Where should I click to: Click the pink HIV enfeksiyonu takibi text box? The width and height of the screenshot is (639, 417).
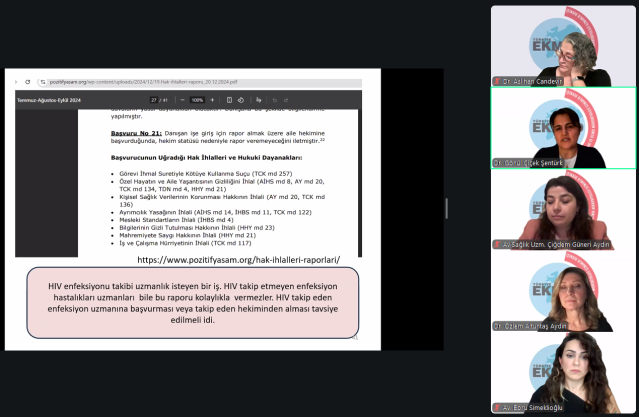pos(193,302)
